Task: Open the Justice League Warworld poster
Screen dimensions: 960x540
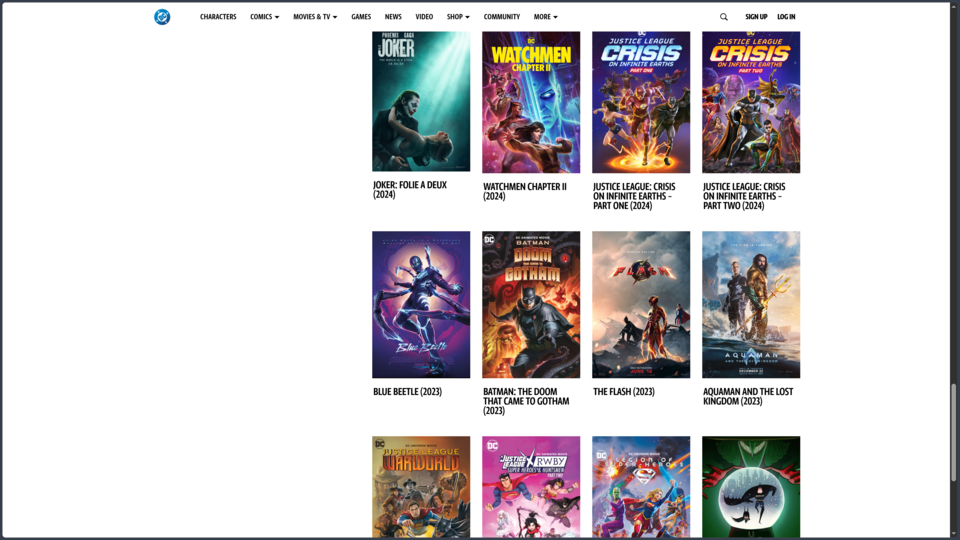Action: tap(421, 487)
